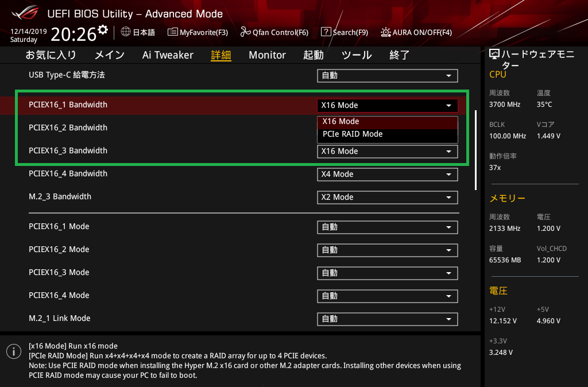Open the Ai Tweaker tab
The height and width of the screenshot is (387, 588).
(x=168, y=55)
